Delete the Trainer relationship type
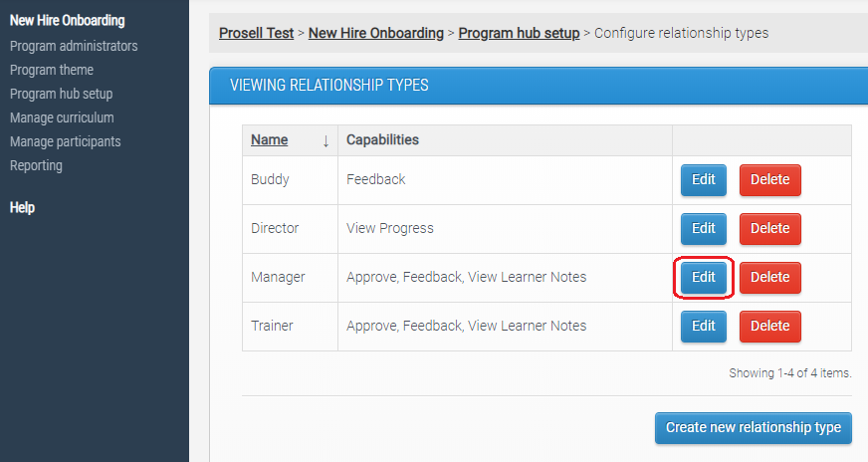 769,327
